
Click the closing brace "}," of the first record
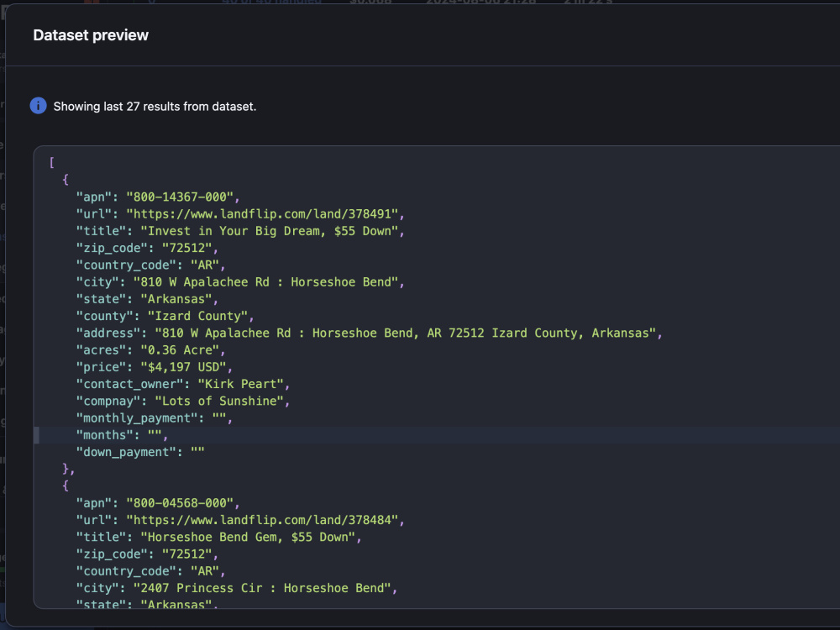(69, 470)
